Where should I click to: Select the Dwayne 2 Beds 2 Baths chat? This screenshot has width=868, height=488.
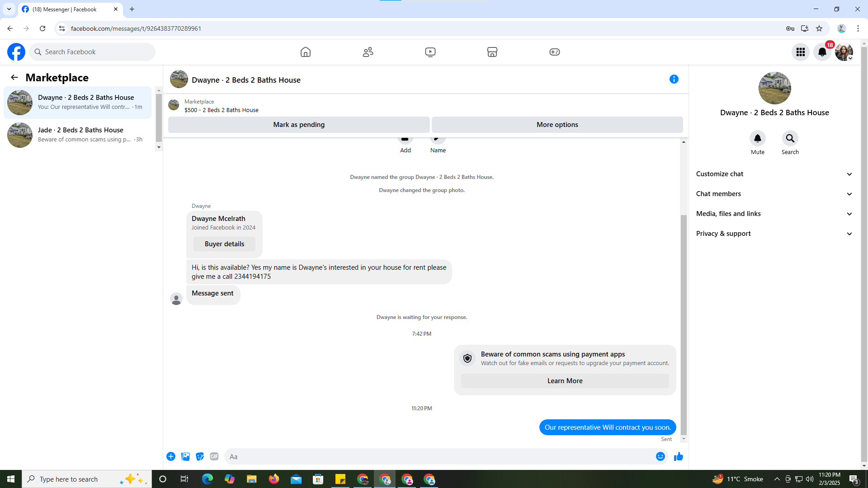coord(78,103)
